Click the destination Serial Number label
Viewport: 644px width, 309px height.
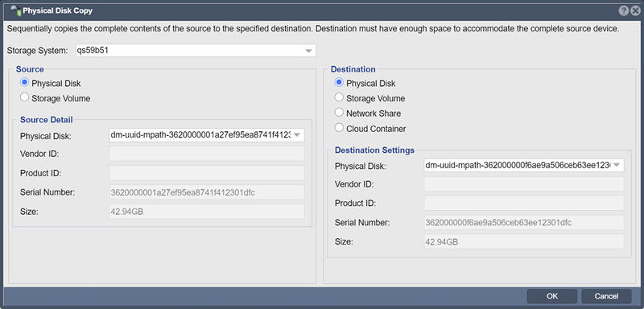point(362,222)
